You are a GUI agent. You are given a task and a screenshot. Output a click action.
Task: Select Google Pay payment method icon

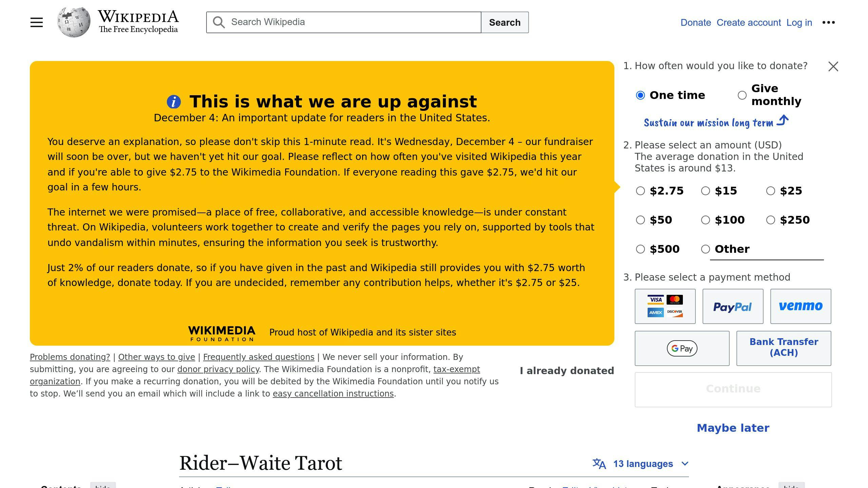pos(682,348)
